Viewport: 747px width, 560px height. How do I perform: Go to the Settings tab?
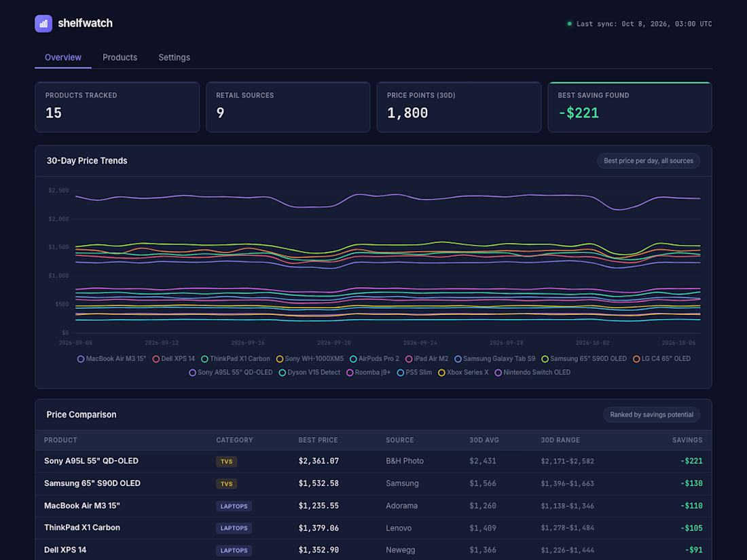click(x=174, y=58)
